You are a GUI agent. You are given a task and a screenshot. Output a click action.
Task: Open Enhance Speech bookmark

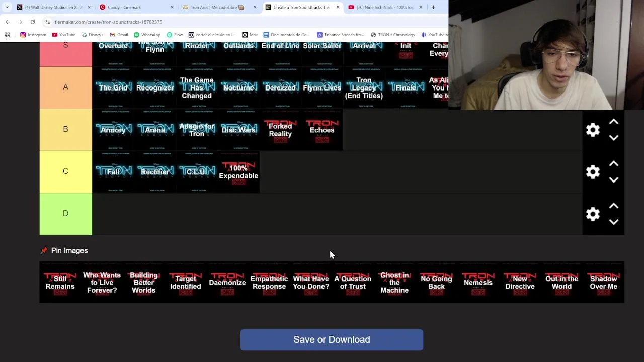pos(340,35)
